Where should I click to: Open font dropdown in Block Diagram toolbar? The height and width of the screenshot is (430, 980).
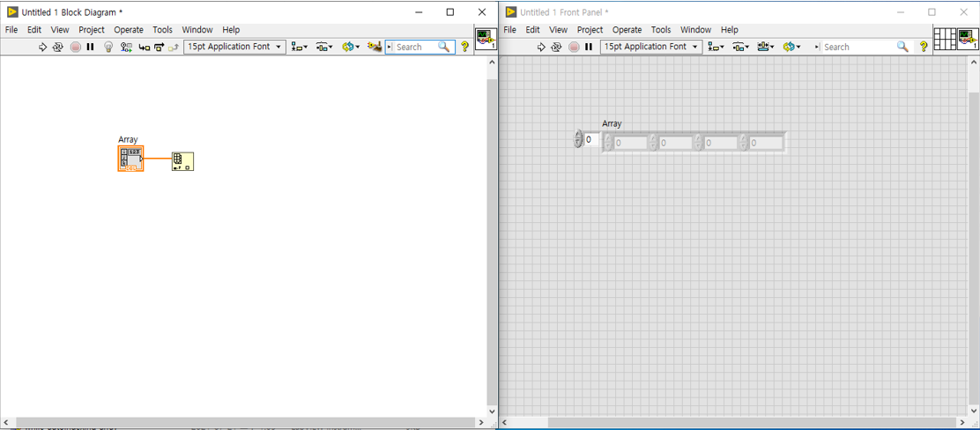pos(235,47)
